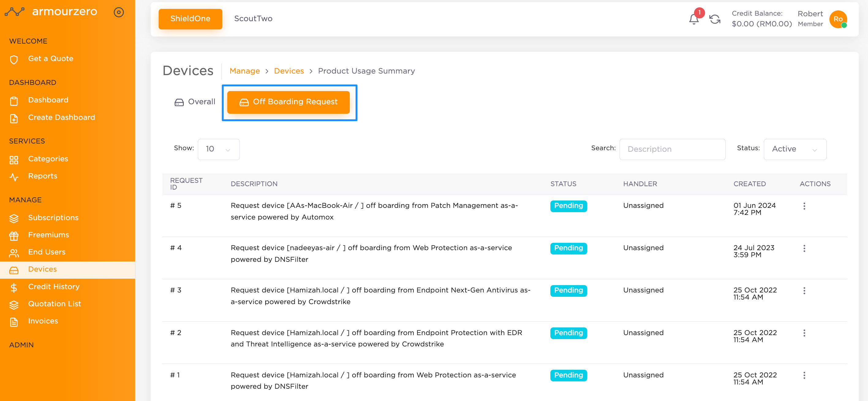Click the Credit History dollar icon

point(14,287)
